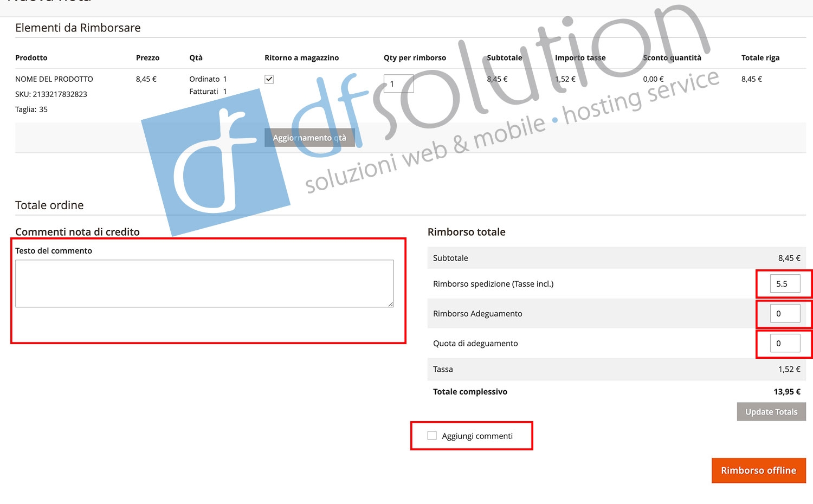This screenshot has height=504, width=813.
Task: Click the Ordinato 1 quantity text
Action: 208,79
